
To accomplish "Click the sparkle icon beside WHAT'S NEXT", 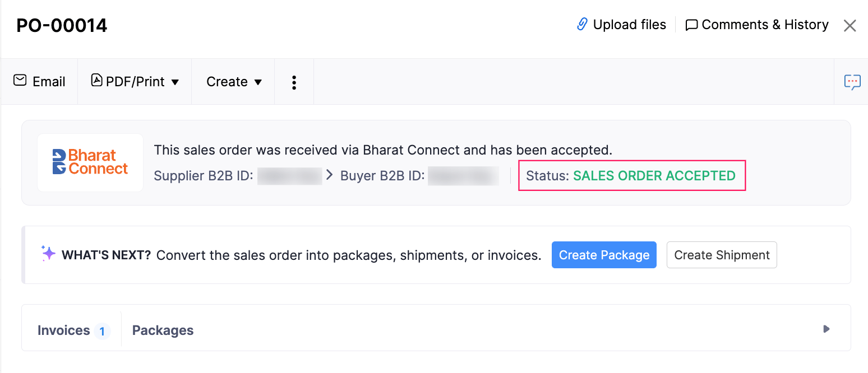I will pos(47,255).
